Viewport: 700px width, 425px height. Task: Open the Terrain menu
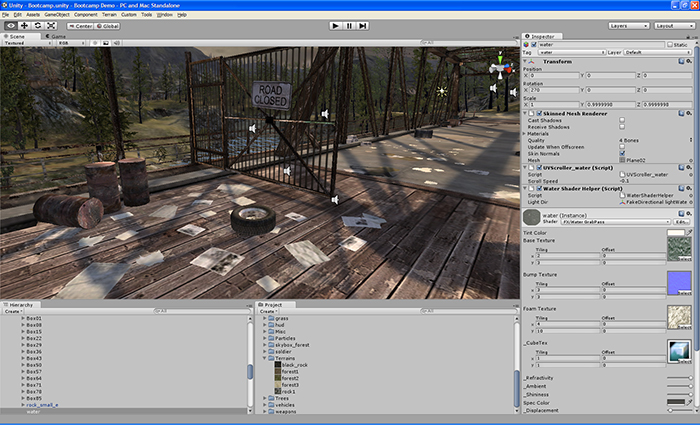(x=109, y=15)
